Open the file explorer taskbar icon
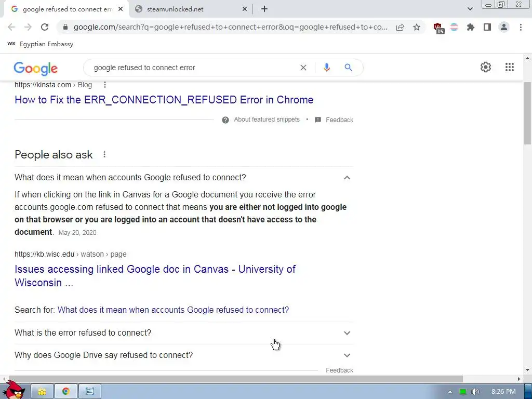The width and height of the screenshot is (532, 399). 42,391
